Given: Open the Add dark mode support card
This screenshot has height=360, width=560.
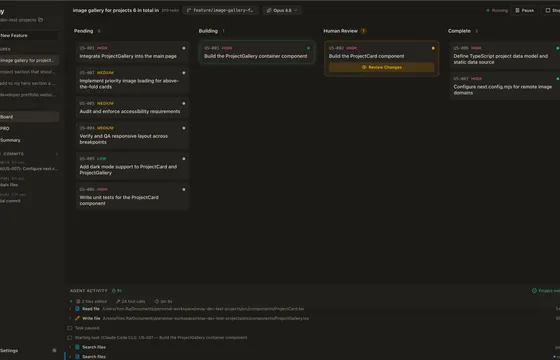Looking at the screenshot, I should (132, 166).
